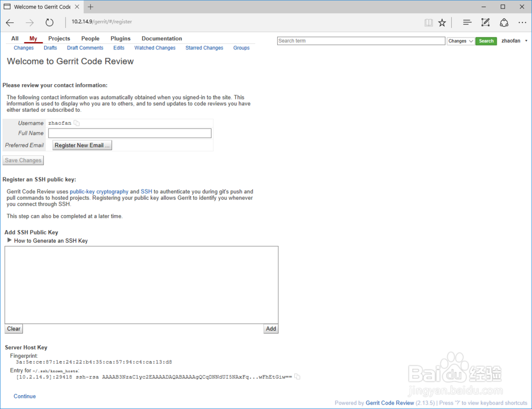Open the Plugins menu
The height and width of the screenshot is (409, 532).
point(120,38)
